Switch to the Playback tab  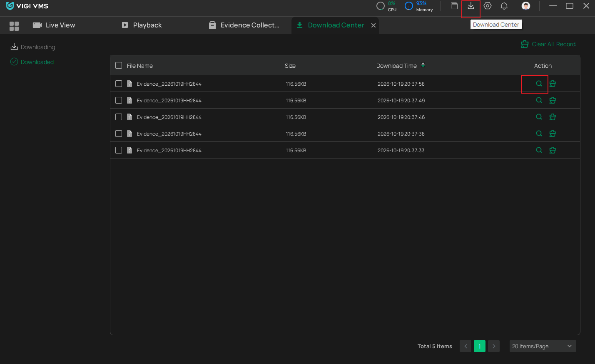point(142,25)
